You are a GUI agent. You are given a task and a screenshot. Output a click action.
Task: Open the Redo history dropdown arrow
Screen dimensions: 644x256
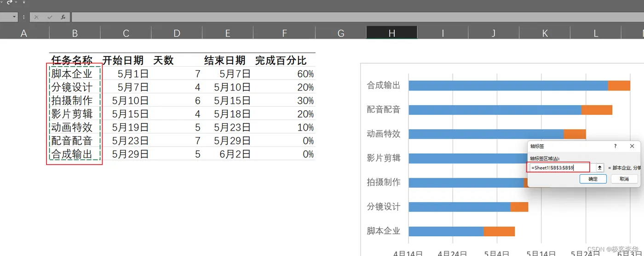tap(16, 2)
